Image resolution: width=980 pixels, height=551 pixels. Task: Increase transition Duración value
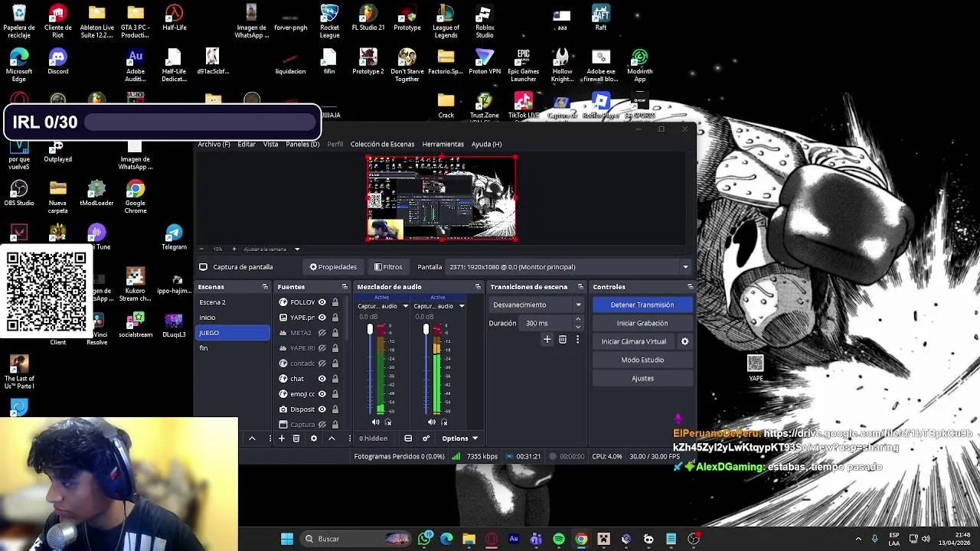(578, 319)
